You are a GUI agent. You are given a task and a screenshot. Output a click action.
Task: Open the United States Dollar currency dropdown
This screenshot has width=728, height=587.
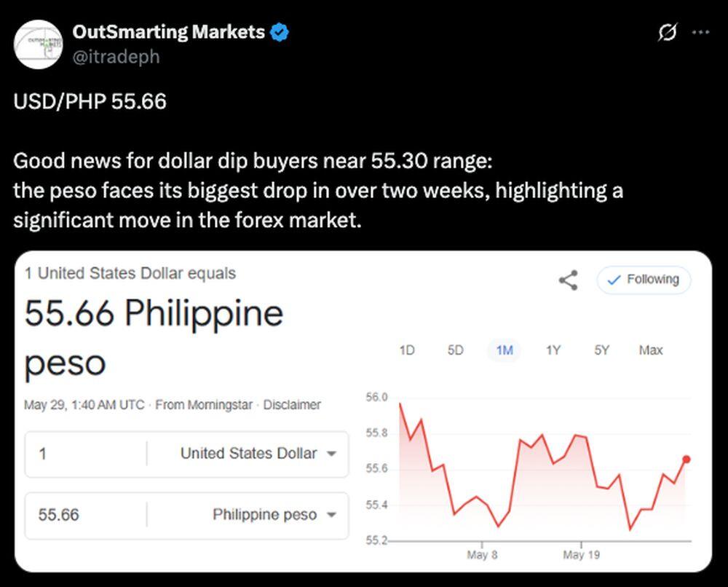pyautogui.click(x=248, y=453)
